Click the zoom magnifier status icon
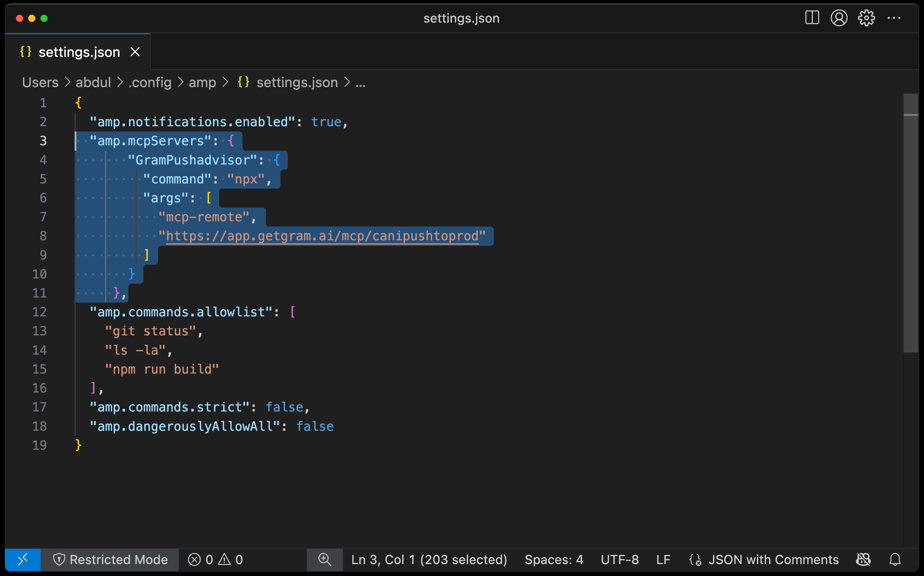The width and height of the screenshot is (924, 576). [x=325, y=559]
